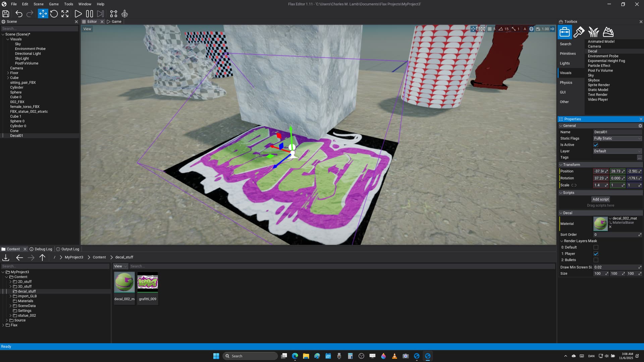Screen dimensions: 644x362
Task: Select the grafitti_009 texture thumbnail
Action: pos(148,283)
